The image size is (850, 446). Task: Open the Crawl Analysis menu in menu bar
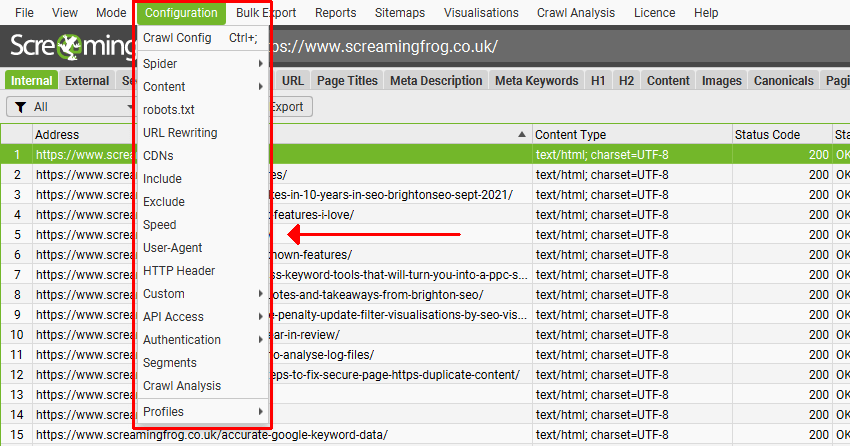pyautogui.click(x=576, y=12)
